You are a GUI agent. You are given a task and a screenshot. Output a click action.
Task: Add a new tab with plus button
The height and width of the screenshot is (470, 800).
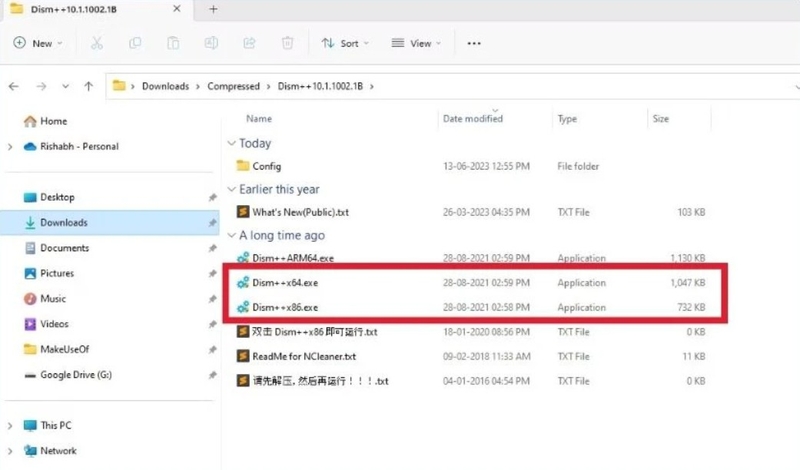(213, 9)
